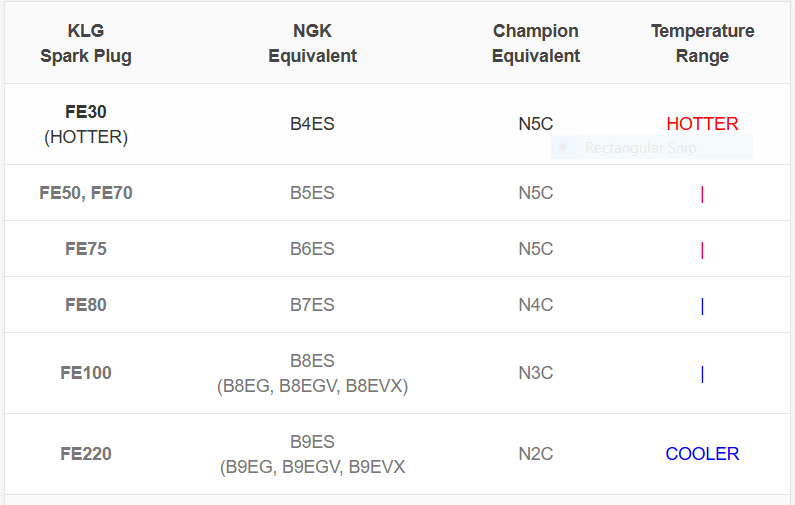Click the Champion Equivalent column header

pyautogui.click(x=535, y=43)
